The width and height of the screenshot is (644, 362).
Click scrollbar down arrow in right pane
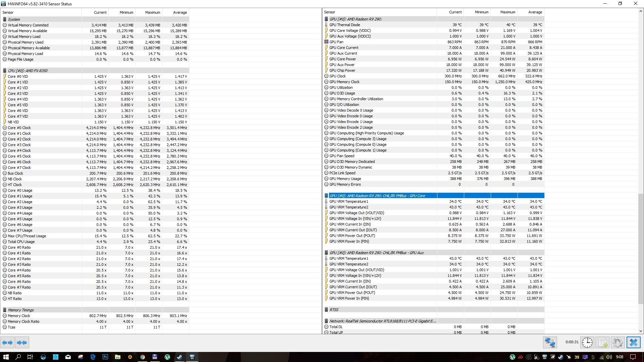point(641,331)
